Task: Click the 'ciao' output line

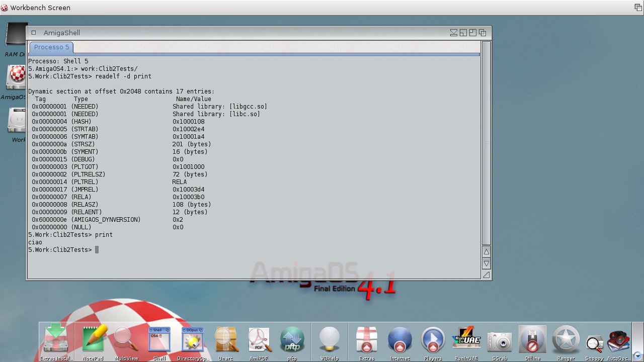Action: click(35, 242)
